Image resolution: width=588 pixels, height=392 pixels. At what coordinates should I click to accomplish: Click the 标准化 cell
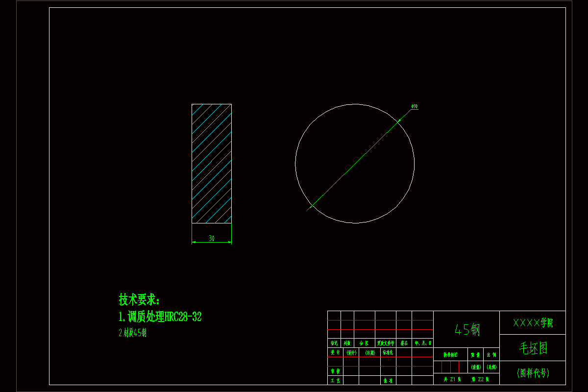(x=388, y=353)
